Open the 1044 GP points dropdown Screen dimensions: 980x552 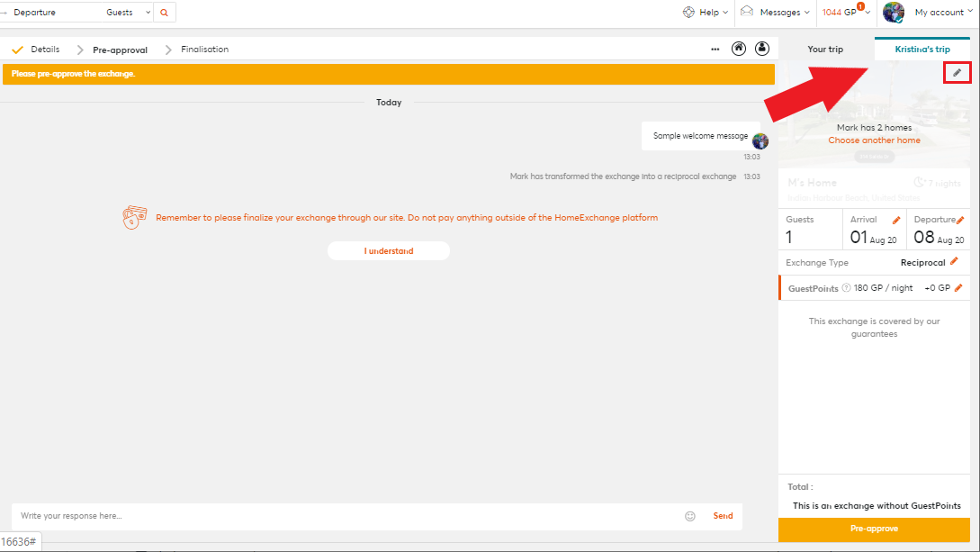point(846,13)
